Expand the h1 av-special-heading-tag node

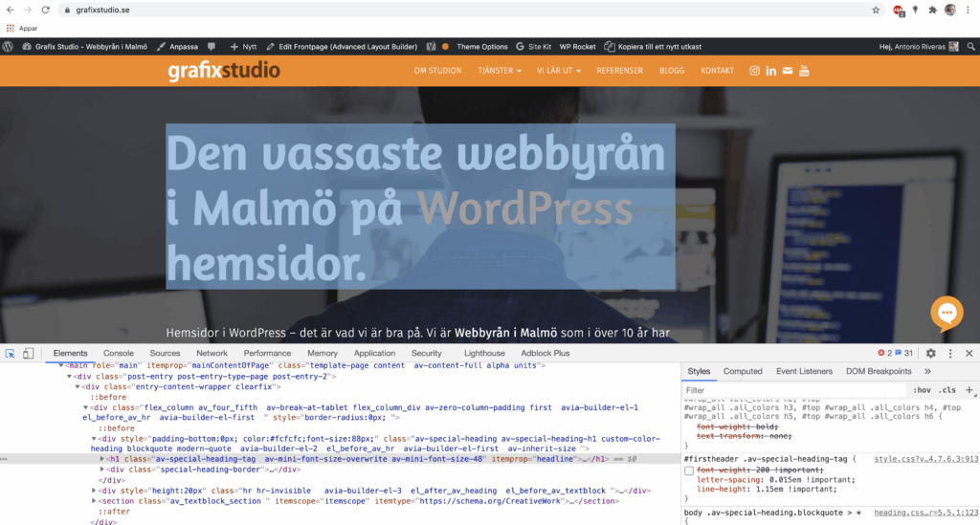(x=101, y=459)
